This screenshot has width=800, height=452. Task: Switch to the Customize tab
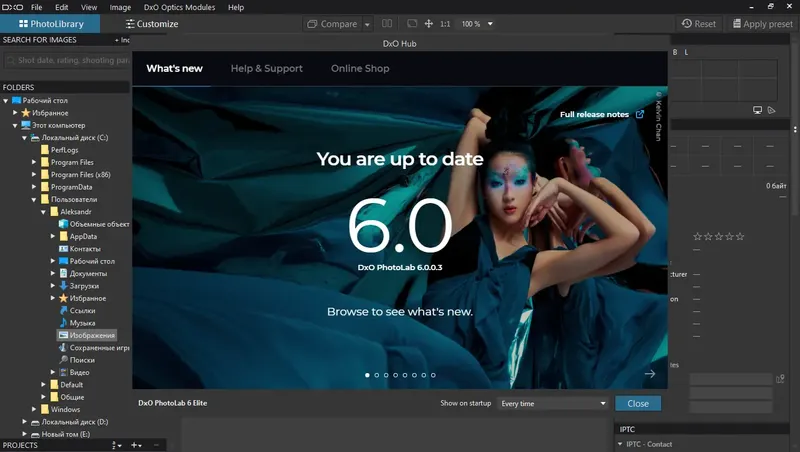152,23
